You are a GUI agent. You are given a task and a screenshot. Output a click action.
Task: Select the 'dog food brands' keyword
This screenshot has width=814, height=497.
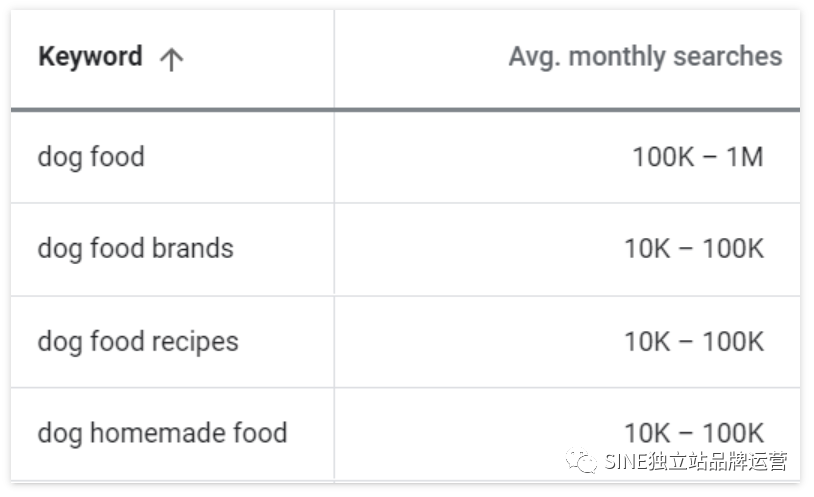point(135,248)
